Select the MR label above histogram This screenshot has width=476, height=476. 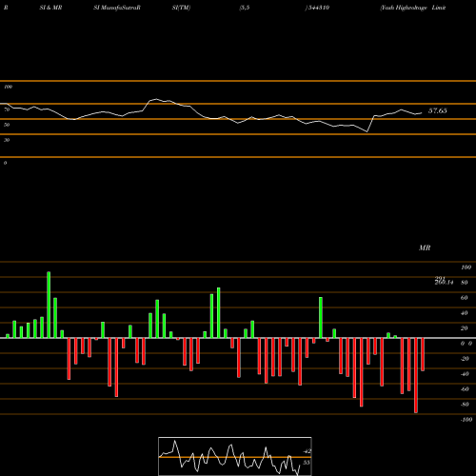425,248
